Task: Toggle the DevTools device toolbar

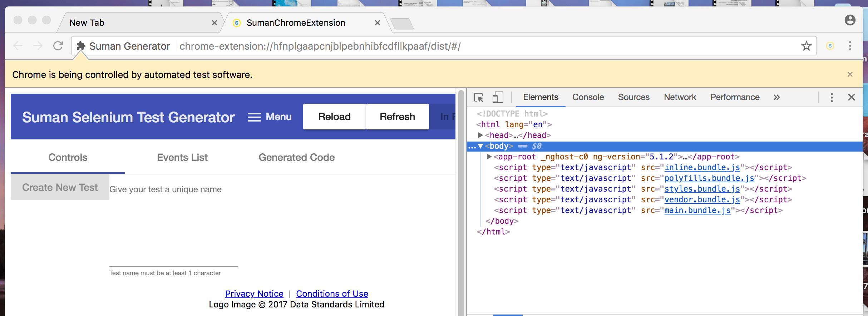Action: (498, 97)
